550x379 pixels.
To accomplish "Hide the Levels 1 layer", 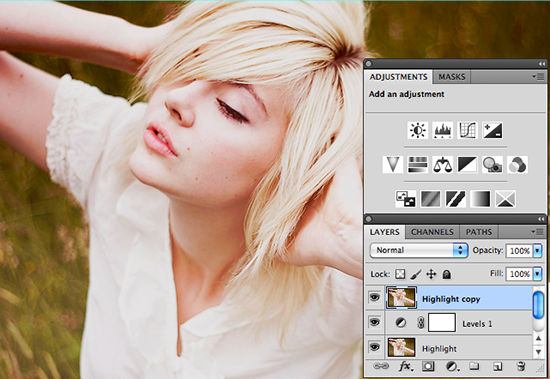I will pos(374,322).
